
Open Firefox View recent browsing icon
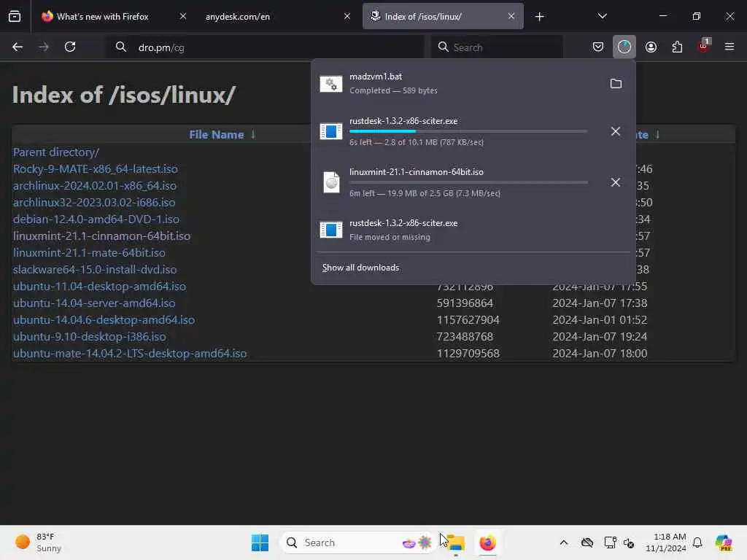[x=15, y=17]
